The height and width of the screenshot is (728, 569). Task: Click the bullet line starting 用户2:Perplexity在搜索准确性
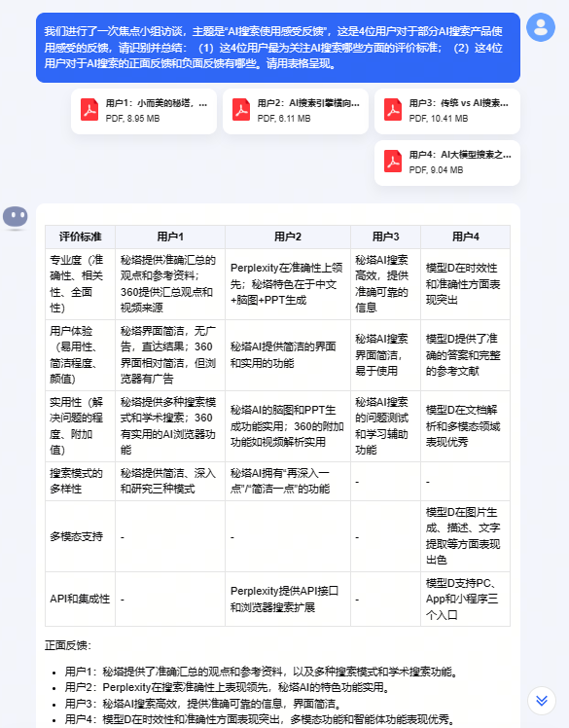click(228, 687)
